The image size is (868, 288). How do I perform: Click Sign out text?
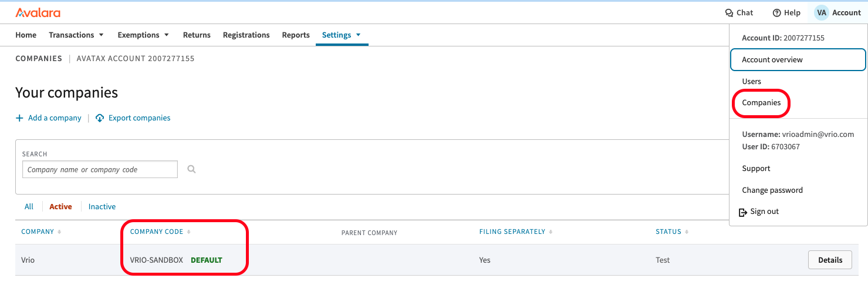pyautogui.click(x=765, y=212)
